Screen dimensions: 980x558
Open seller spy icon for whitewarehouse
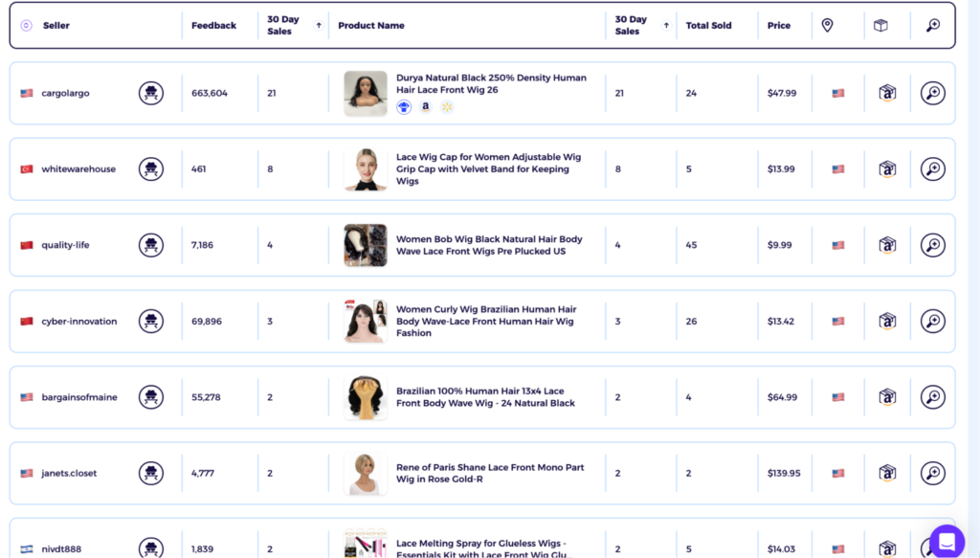click(150, 168)
